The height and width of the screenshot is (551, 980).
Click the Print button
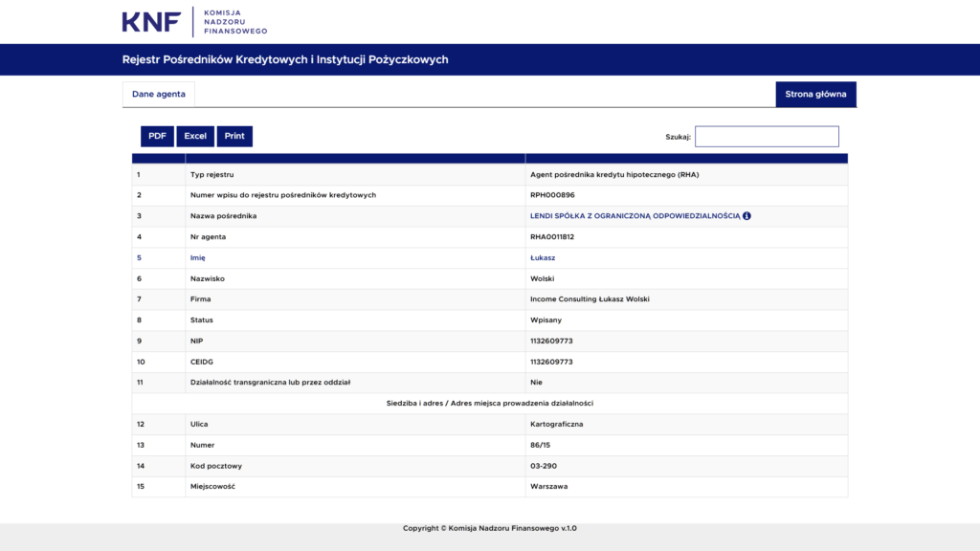(x=234, y=136)
